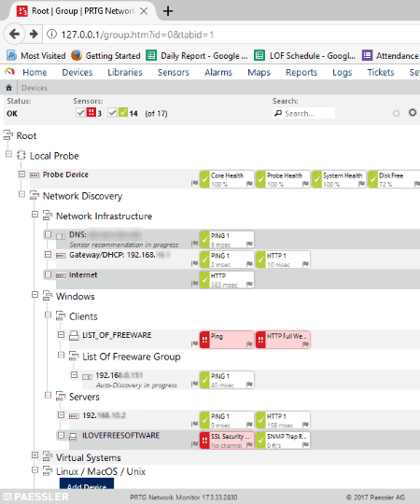Collapse the Probe Device node
This screenshot has width=420, height=504.
point(21,175)
